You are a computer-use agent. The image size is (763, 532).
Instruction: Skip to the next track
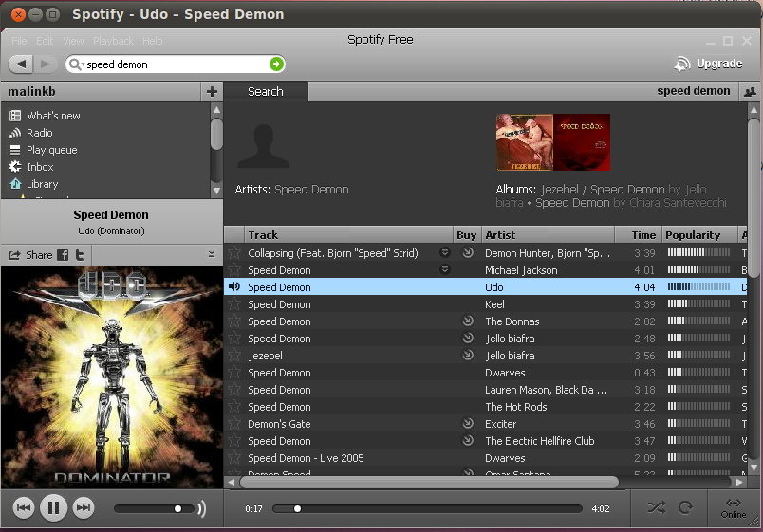click(x=84, y=508)
